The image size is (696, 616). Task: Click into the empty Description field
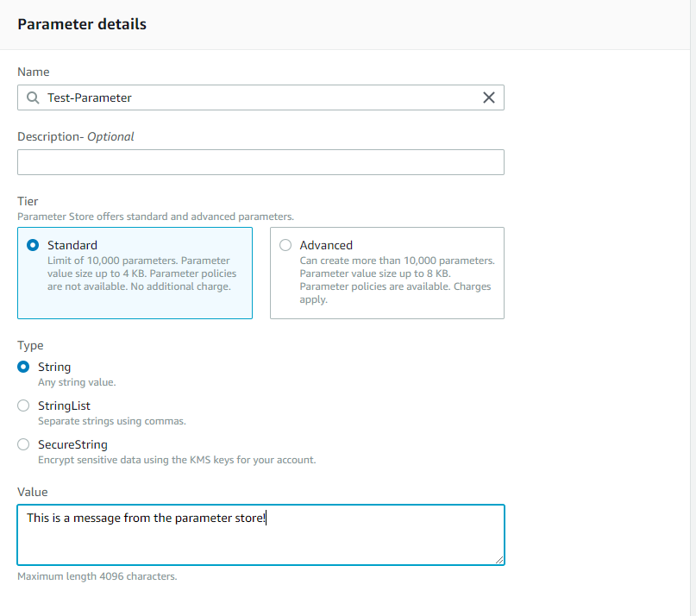tap(260, 162)
